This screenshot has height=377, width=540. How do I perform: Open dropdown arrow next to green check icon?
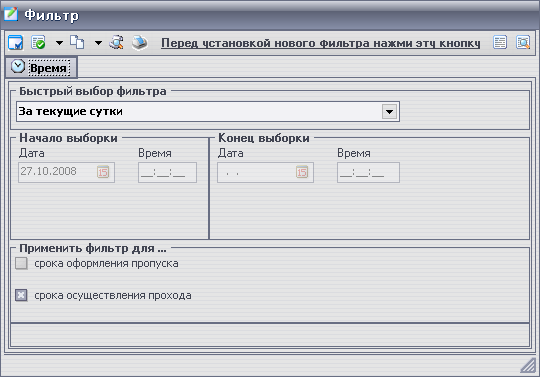pyautogui.click(x=59, y=43)
